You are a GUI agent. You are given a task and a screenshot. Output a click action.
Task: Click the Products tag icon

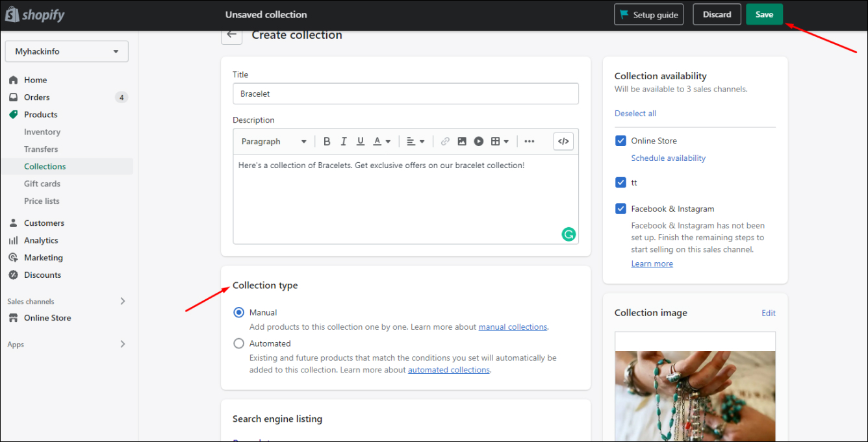pyautogui.click(x=13, y=114)
